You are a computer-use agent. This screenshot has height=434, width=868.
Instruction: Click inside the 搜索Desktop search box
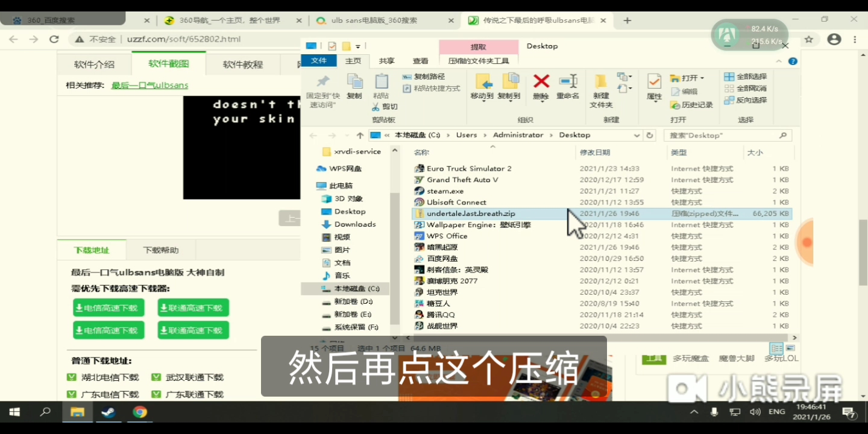click(723, 135)
